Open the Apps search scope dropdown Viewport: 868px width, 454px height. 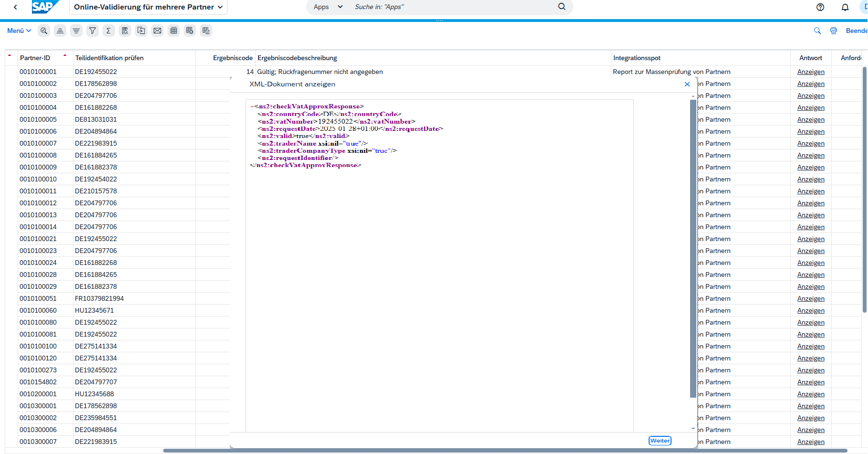pos(328,7)
